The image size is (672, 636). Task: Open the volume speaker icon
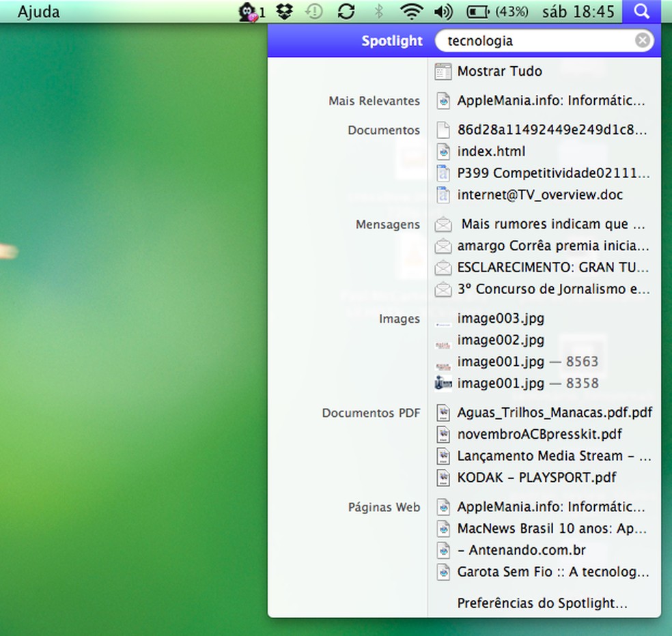[x=443, y=12]
